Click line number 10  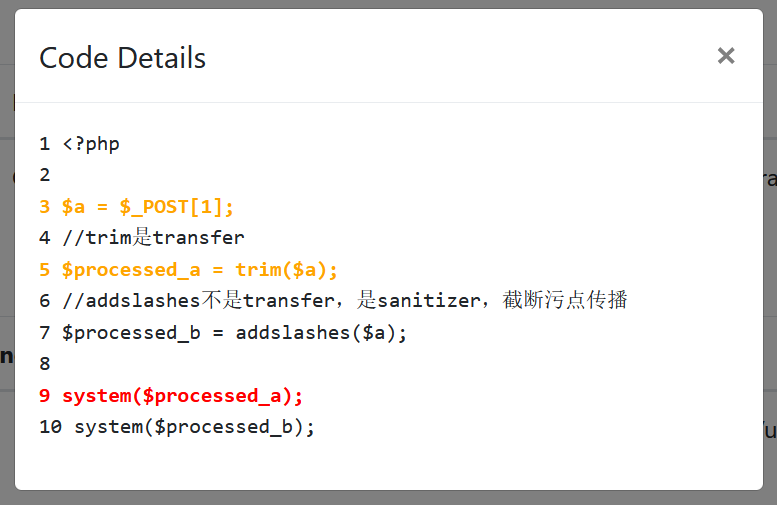click(50, 427)
